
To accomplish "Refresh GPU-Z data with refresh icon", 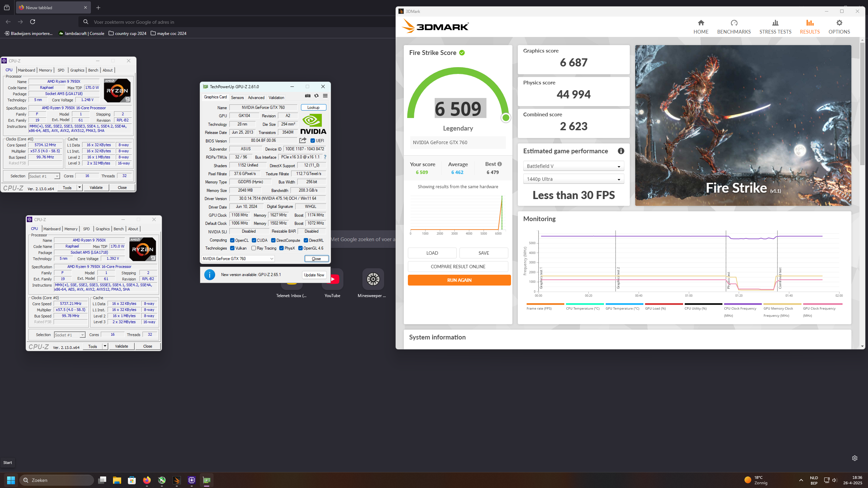I will 316,96.
